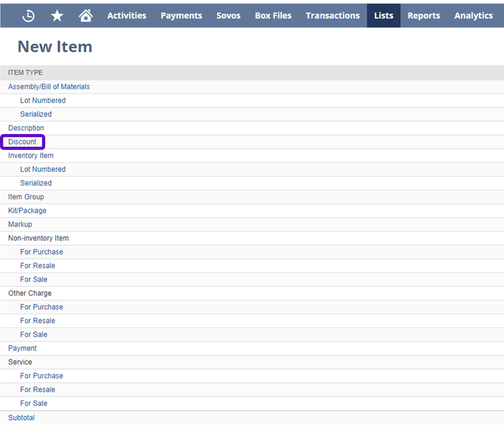504x437 pixels.
Task: Choose Serialized under Inventory Item
Action: (x=36, y=183)
